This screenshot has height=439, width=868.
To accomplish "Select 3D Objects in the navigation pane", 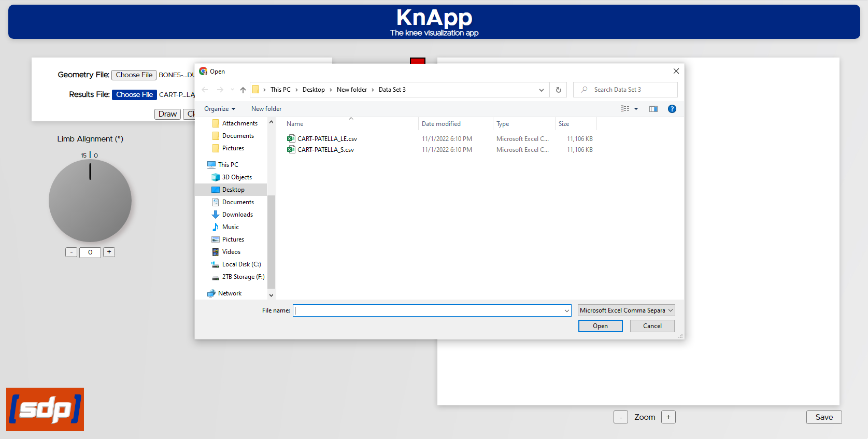I will [232, 177].
